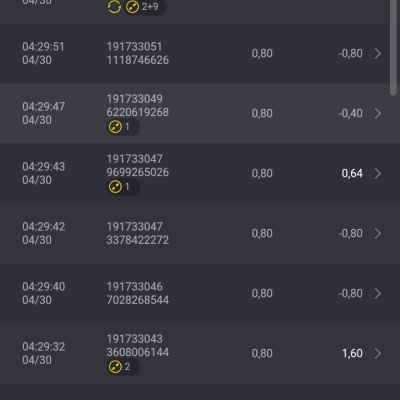Open the chevron on the 1,60 win row

pos(378,353)
